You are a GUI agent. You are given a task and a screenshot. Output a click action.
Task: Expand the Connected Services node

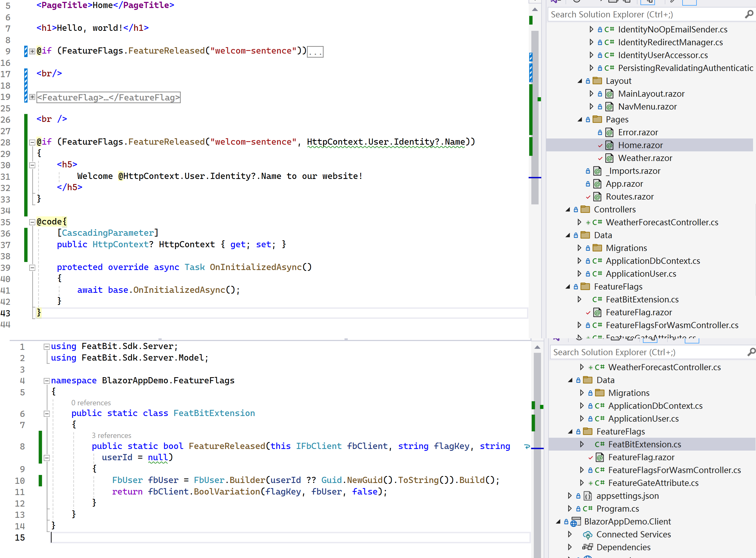[569, 534]
